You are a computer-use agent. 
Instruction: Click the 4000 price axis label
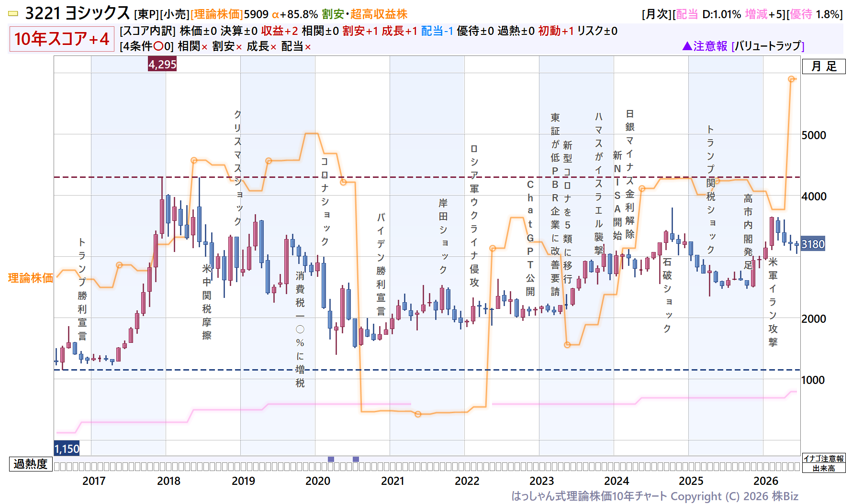point(814,197)
